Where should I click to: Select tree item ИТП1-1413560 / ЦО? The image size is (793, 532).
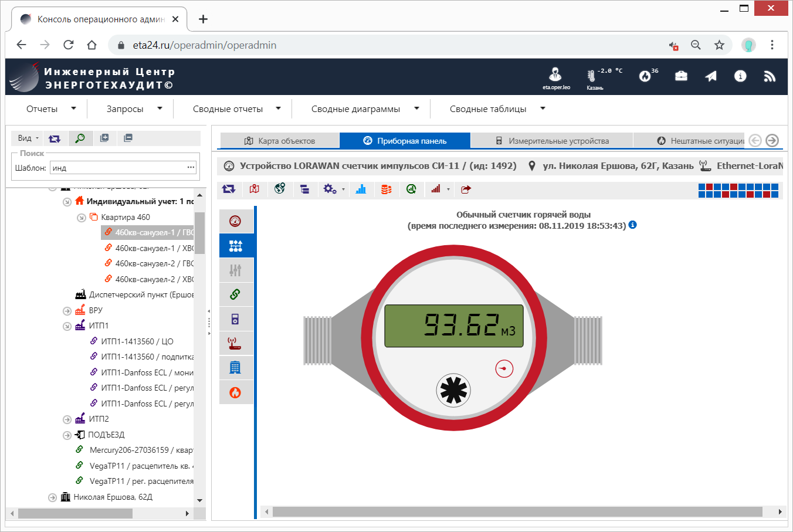click(x=137, y=341)
